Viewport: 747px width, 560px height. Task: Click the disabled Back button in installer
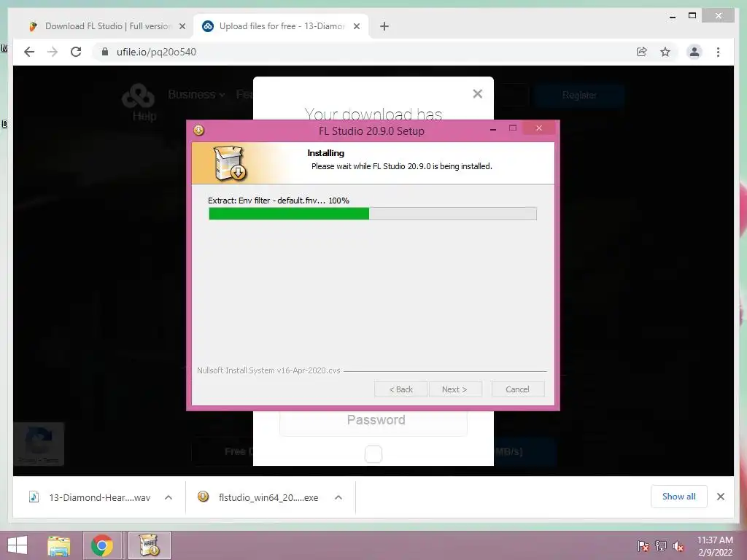click(400, 389)
